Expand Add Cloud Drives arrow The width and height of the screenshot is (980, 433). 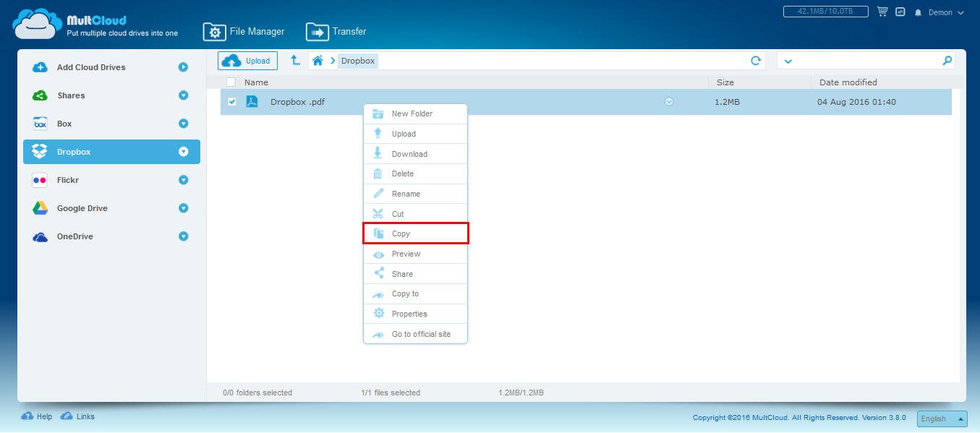183,67
